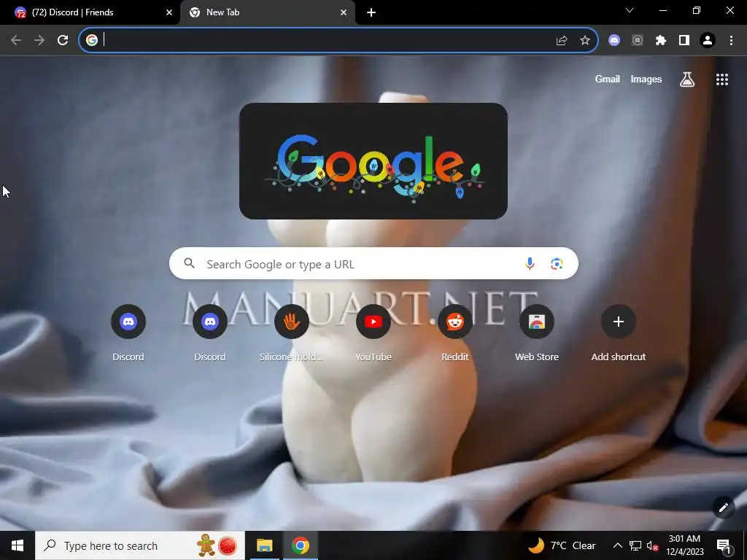747x560 pixels.
Task: Show hidden system tray icons
Action: 617,545
